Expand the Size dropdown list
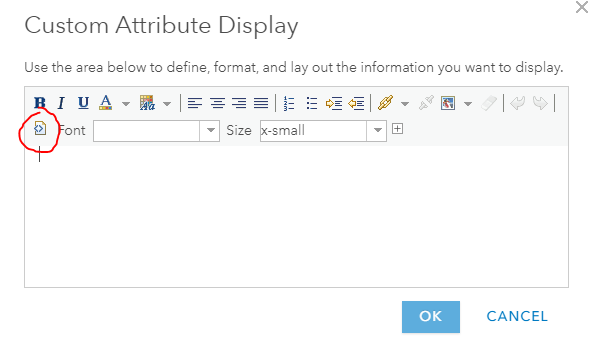This screenshot has width=594, height=362. (377, 131)
